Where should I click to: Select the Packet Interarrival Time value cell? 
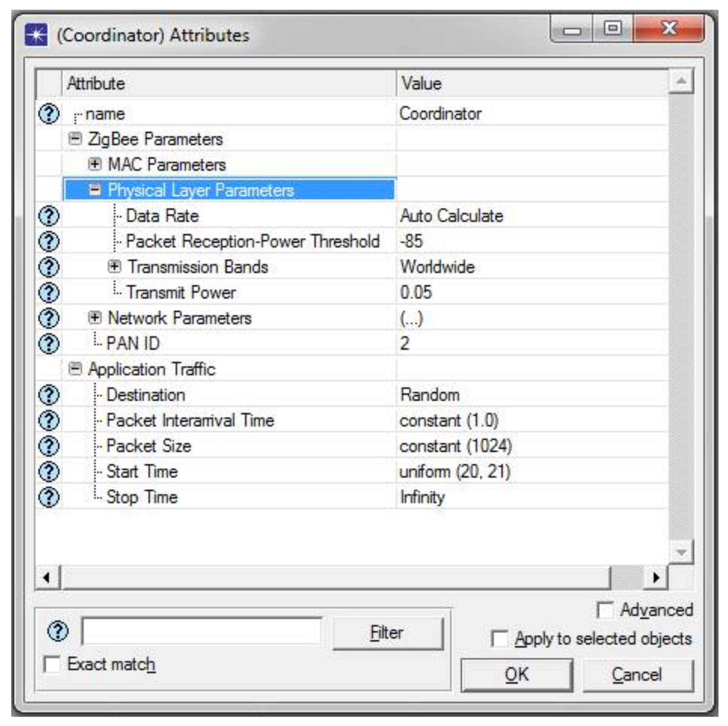[x=532, y=420]
